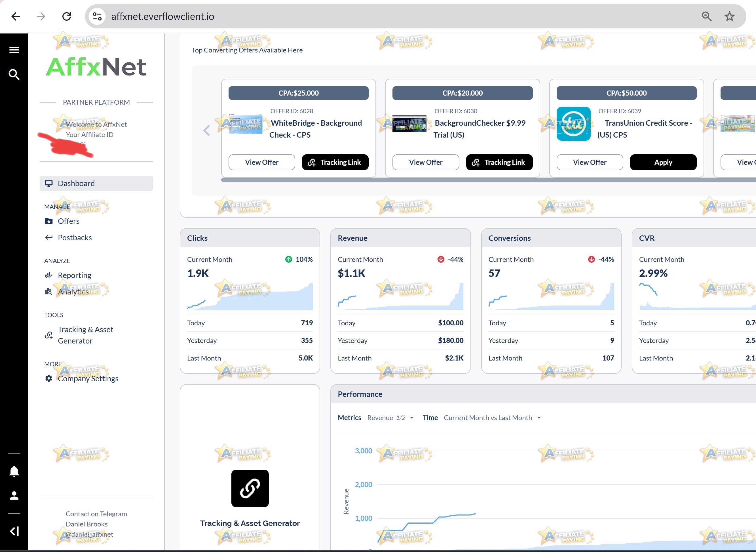Click Today's clicks value 719
Image resolution: width=756 pixels, height=552 pixels.
click(307, 323)
